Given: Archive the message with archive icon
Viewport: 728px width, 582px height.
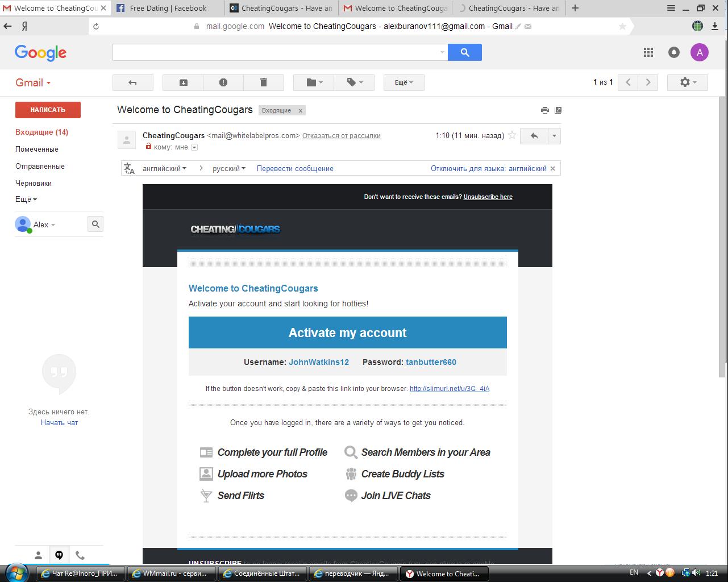Looking at the screenshot, I should [x=183, y=82].
